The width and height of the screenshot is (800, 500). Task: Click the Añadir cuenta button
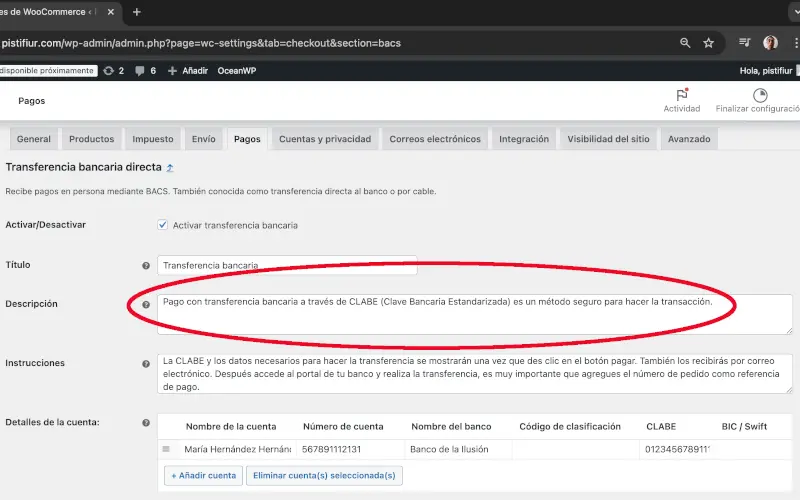point(203,475)
